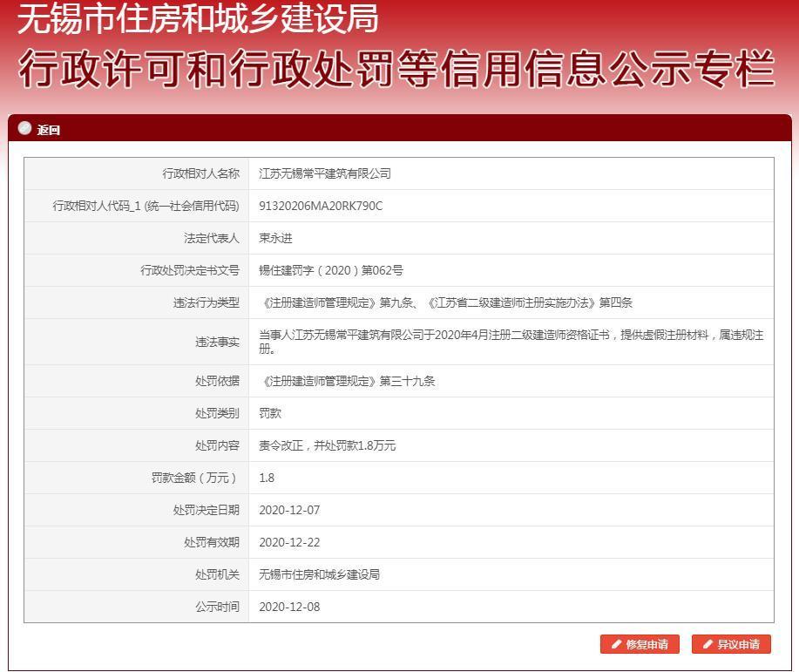
Task: Click the 处罚机关 row label
Action: pyautogui.click(x=217, y=574)
